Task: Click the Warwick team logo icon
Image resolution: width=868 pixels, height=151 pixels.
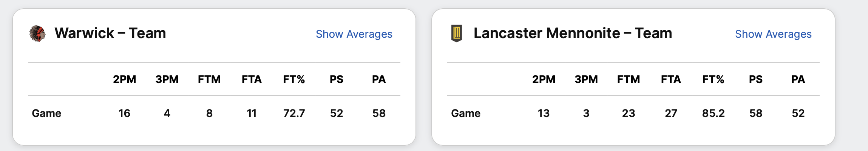Action: point(37,34)
